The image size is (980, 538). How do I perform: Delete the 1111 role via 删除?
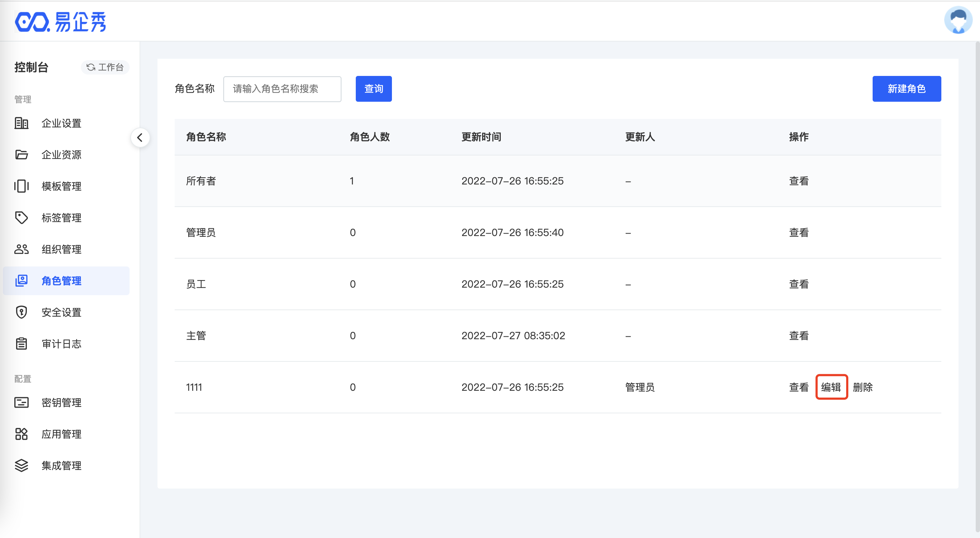click(863, 387)
